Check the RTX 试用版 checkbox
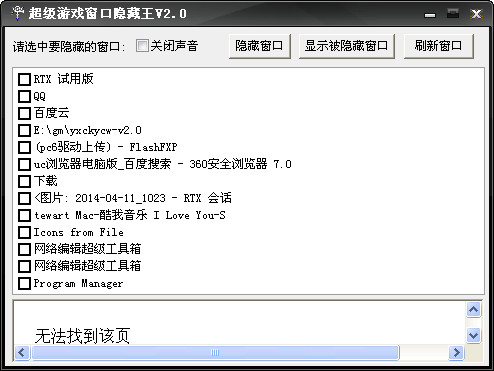Image resolution: width=494 pixels, height=371 pixels. (24, 80)
